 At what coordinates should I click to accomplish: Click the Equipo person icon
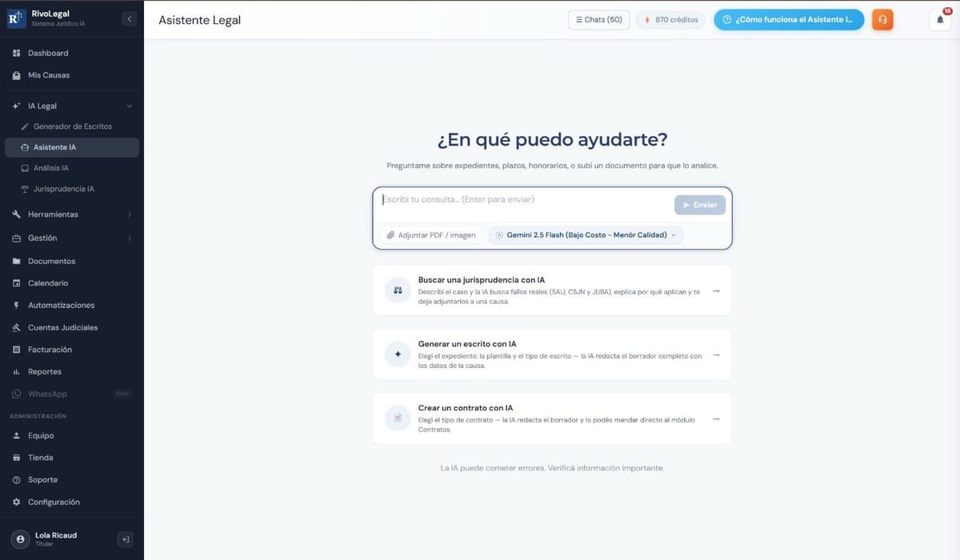pyautogui.click(x=17, y=436)
